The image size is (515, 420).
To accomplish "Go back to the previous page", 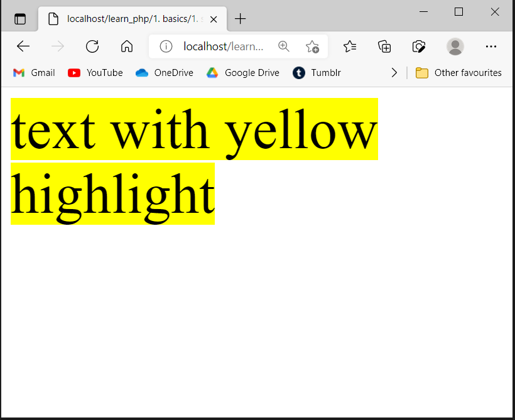I will [23, 46].
